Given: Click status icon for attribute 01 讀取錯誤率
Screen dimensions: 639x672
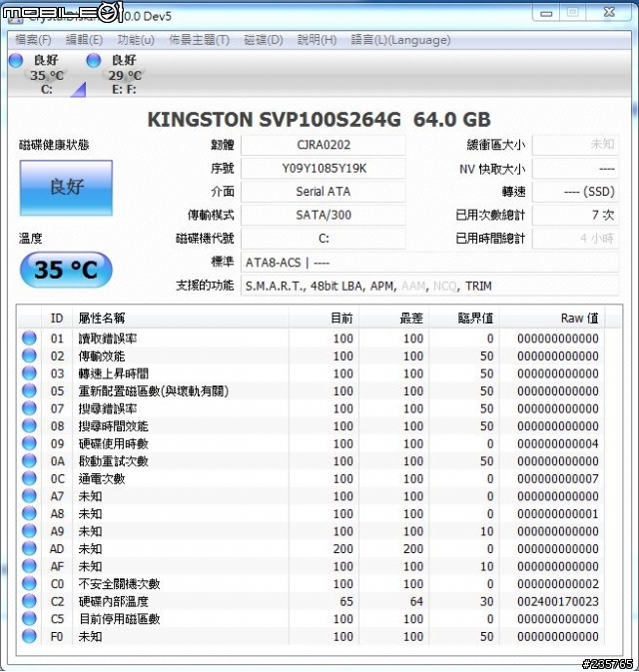Looking at the screenshot, I should 29,338.
